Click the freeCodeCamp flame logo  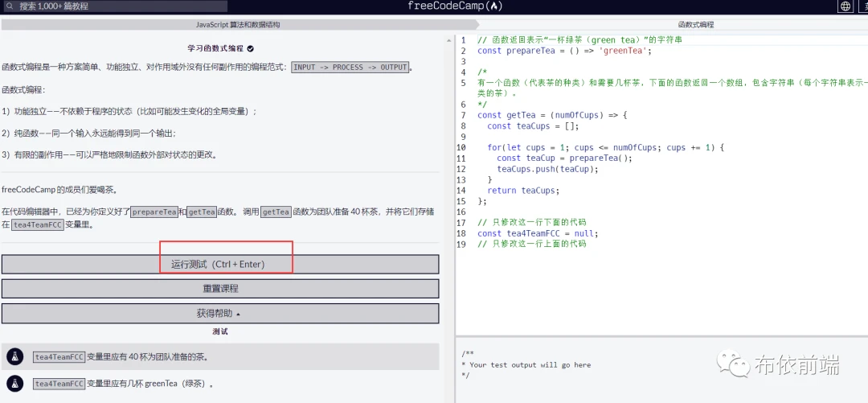(495, 6)
